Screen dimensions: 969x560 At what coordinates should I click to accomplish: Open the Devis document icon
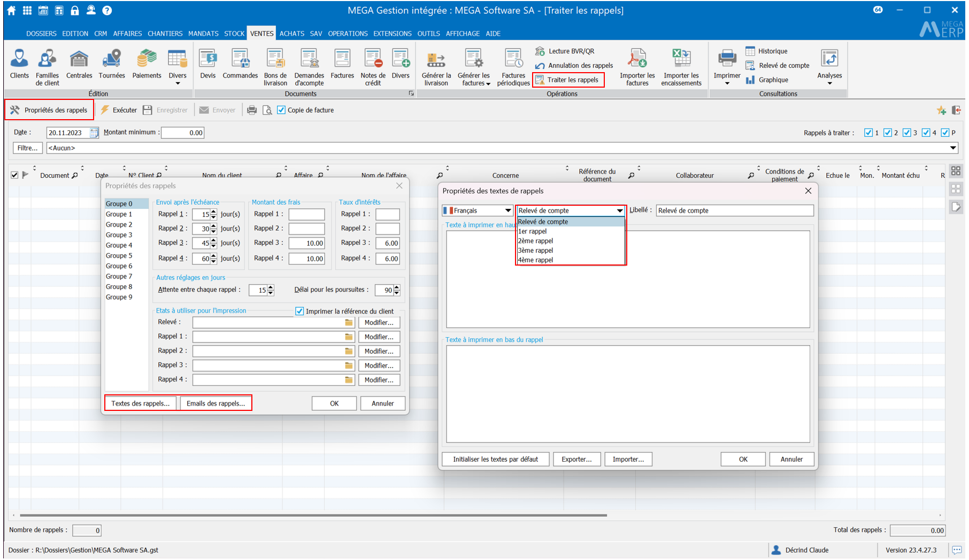pyautogui.click(x=208, y=64)
